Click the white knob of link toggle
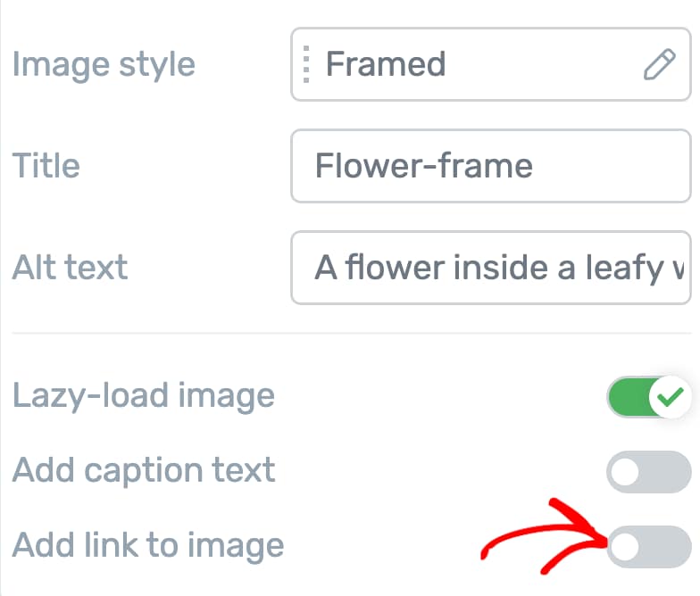The image size is (700, 596). point(626,547)
